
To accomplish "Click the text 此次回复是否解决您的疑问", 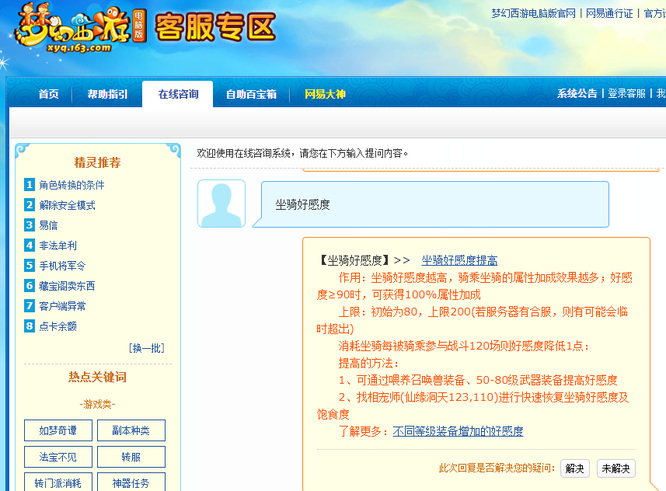I will point(496,468).
